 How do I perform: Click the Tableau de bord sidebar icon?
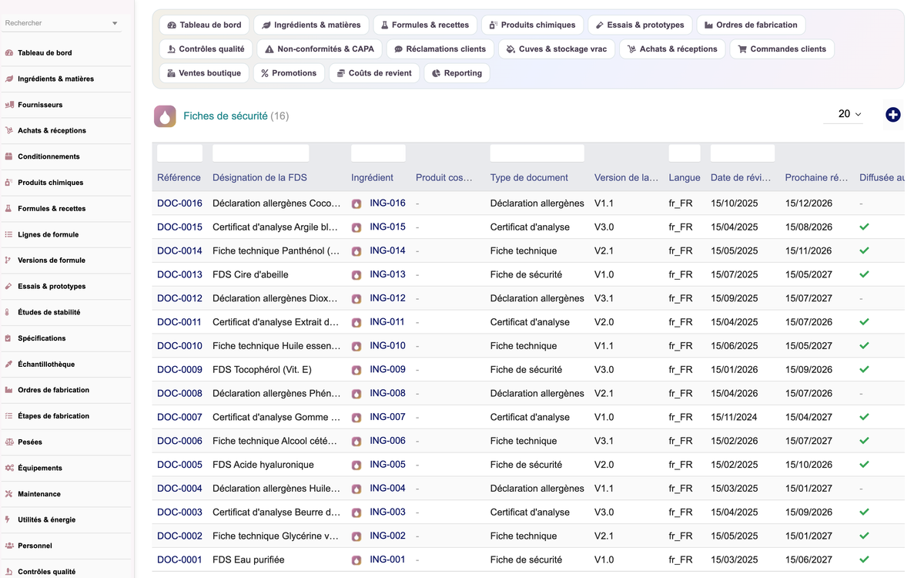click(9, 53)
